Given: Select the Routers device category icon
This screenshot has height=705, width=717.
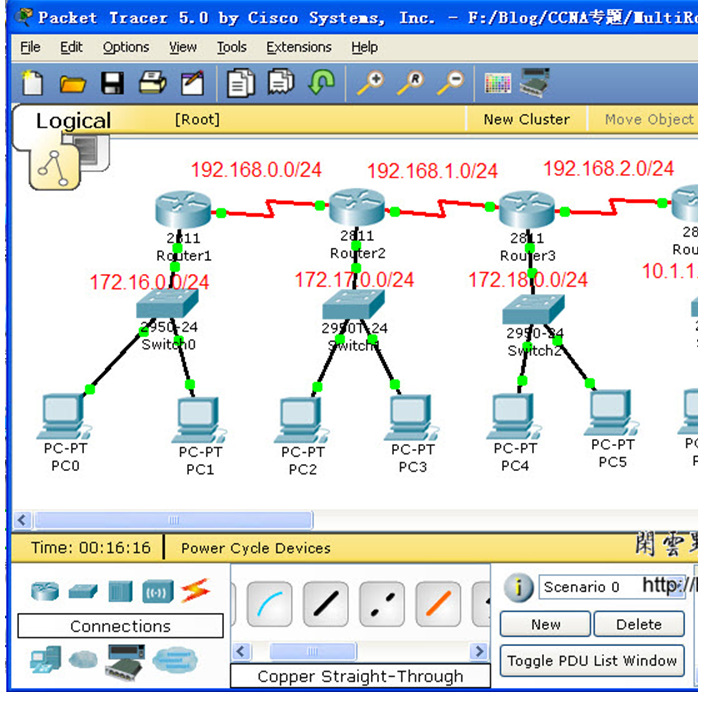Looking at the screenshot, I should coord(45,591).
